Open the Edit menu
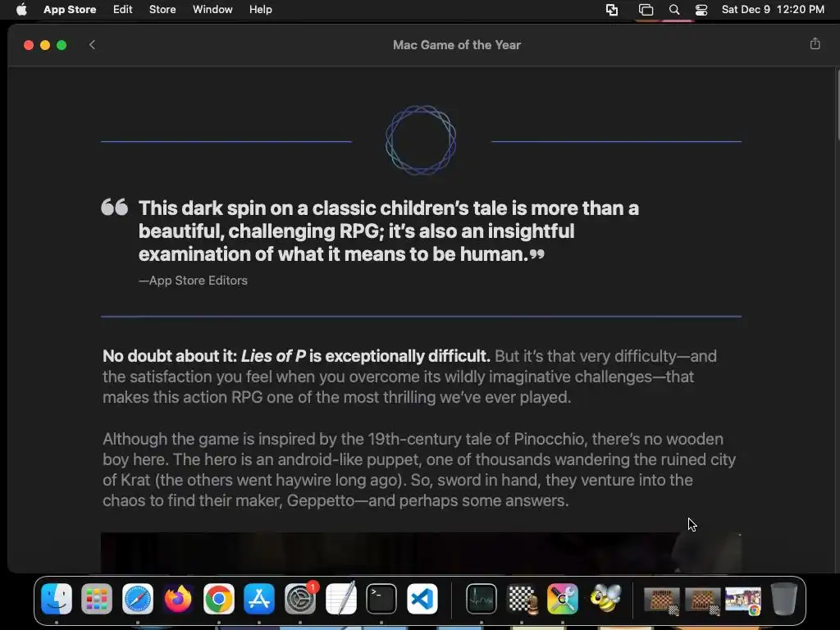This screenshot has width=840, height=630. pyautogui.click(x=123, y=10)
